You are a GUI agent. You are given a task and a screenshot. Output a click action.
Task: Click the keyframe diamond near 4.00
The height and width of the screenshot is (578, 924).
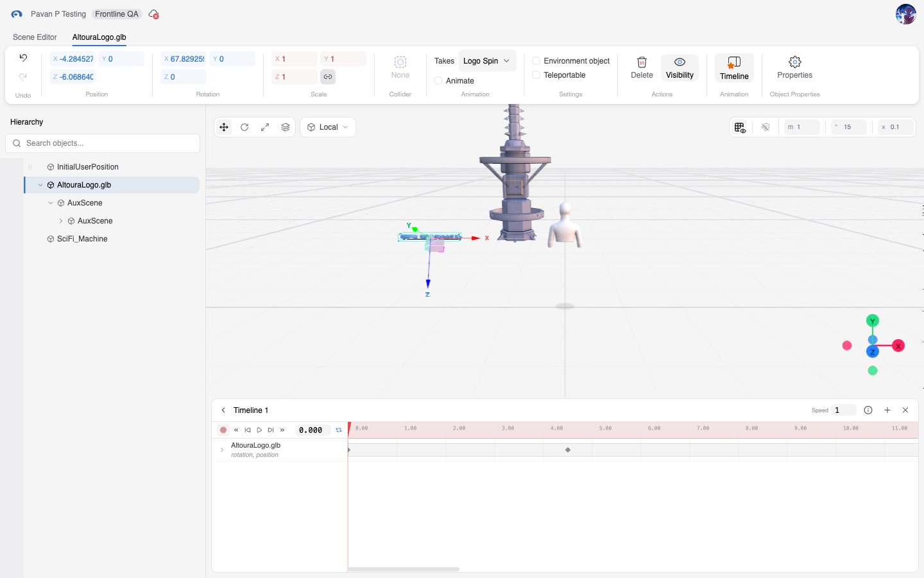click(x=568, y=450)
